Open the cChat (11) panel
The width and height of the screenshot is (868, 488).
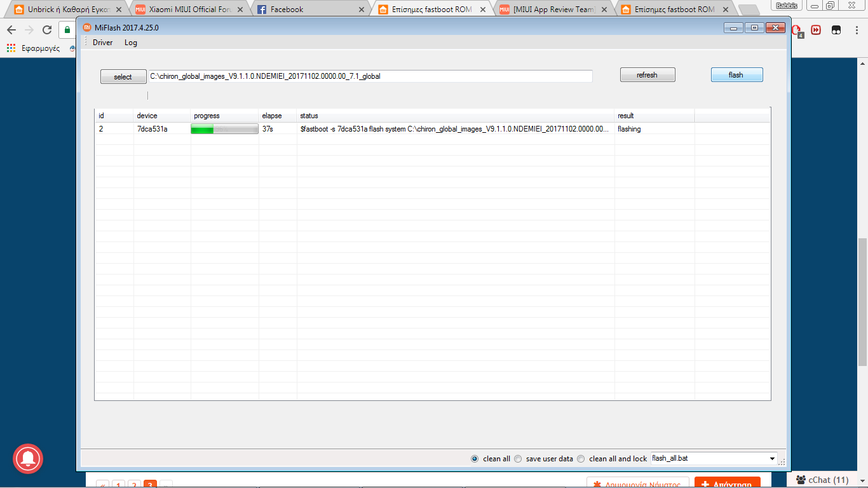[x=822, y=480]
